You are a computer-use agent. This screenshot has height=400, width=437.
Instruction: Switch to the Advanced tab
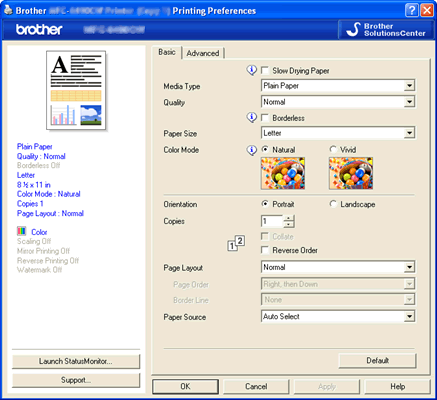pos(203,53)
